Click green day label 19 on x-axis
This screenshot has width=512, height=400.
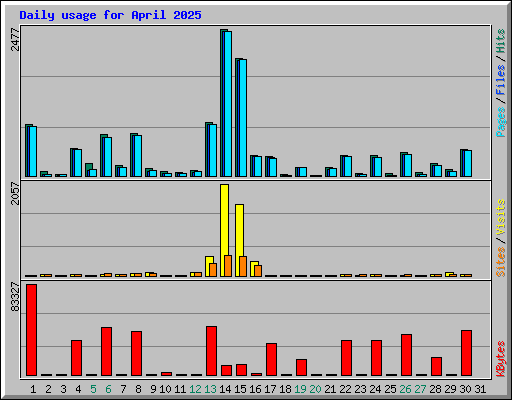coord(300,389)
